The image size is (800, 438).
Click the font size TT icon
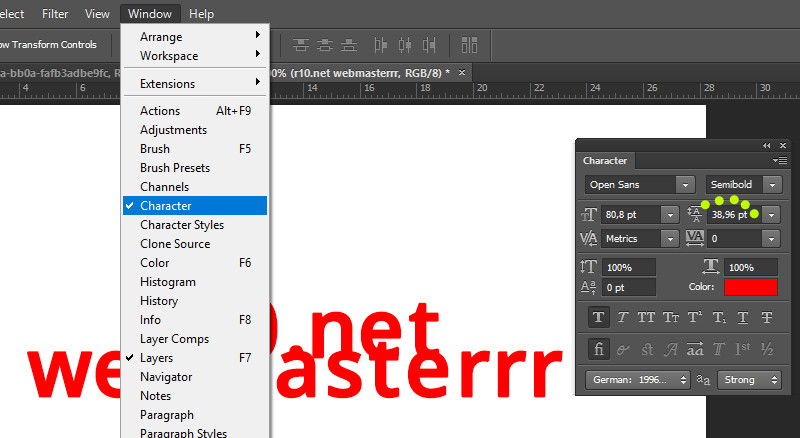[589, 214]
